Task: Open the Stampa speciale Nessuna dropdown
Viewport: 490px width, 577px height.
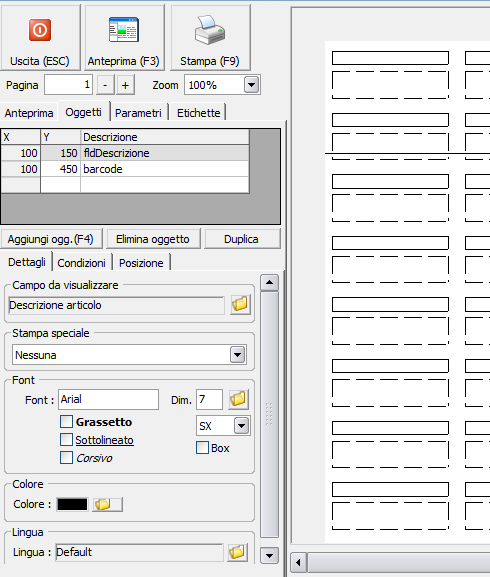Action: 238,355
